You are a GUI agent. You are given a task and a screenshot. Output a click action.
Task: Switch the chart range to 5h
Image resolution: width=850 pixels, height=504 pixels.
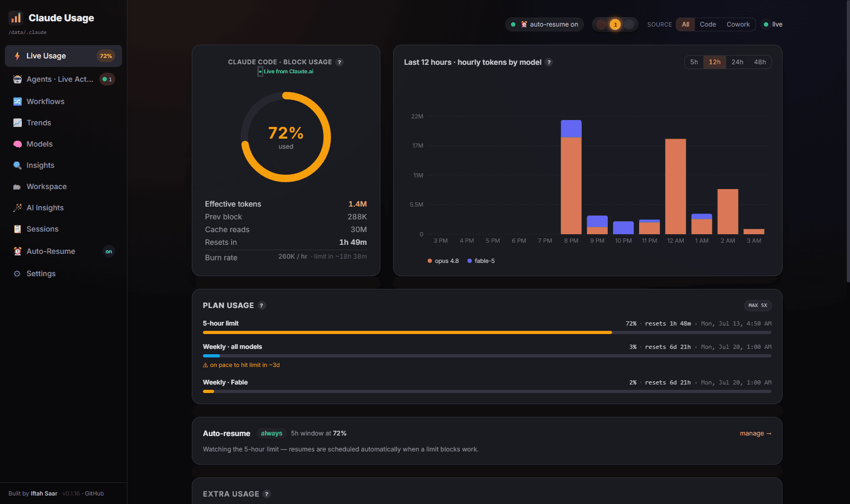(694, 62)
